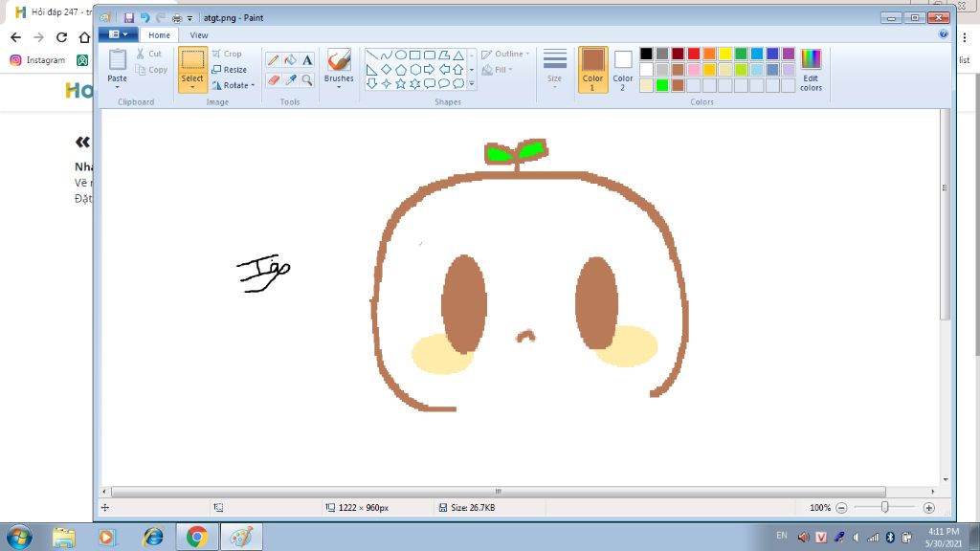Click the Cut button
Viewport: 980px width, 551px height.
[x=149, y=54]
